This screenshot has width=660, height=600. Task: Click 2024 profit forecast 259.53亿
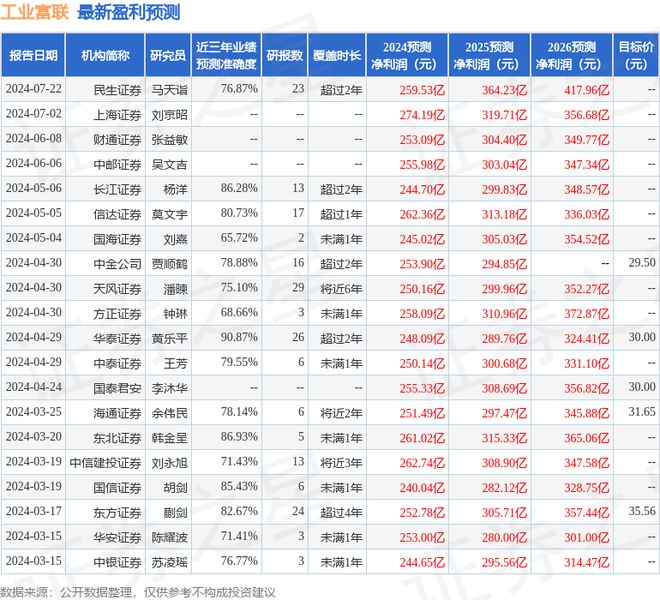(422, 90)
